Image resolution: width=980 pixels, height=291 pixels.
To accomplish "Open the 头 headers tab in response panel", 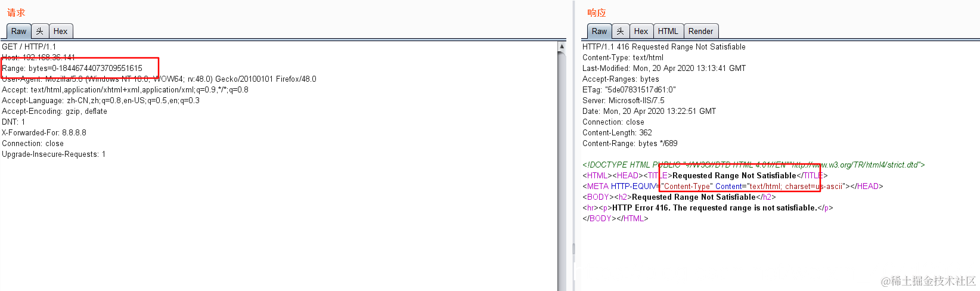I will click(x=621, y=31).
